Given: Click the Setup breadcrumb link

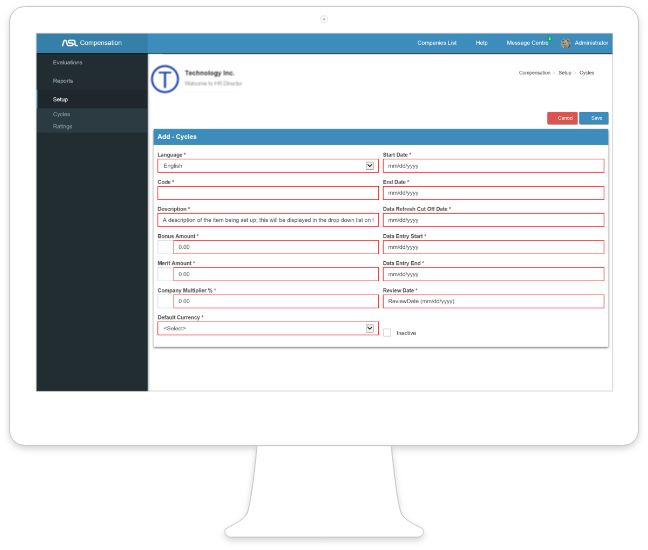Looking at the screenshot, I should pos(565,73).
